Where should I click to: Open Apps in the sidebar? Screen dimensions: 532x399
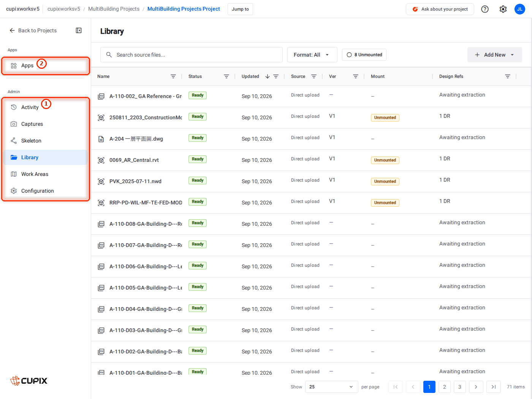46,65
